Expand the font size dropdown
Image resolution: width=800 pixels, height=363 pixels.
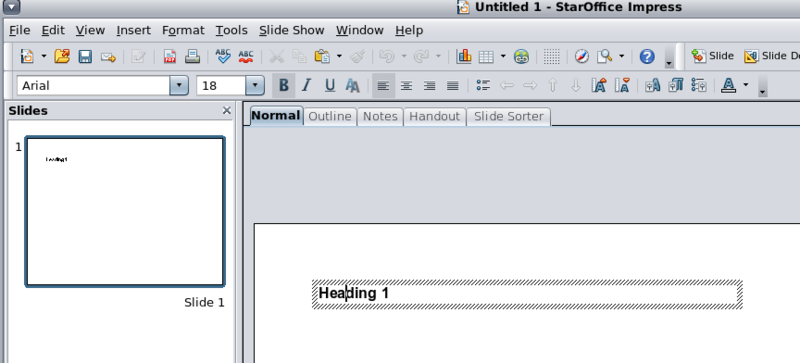255,85
